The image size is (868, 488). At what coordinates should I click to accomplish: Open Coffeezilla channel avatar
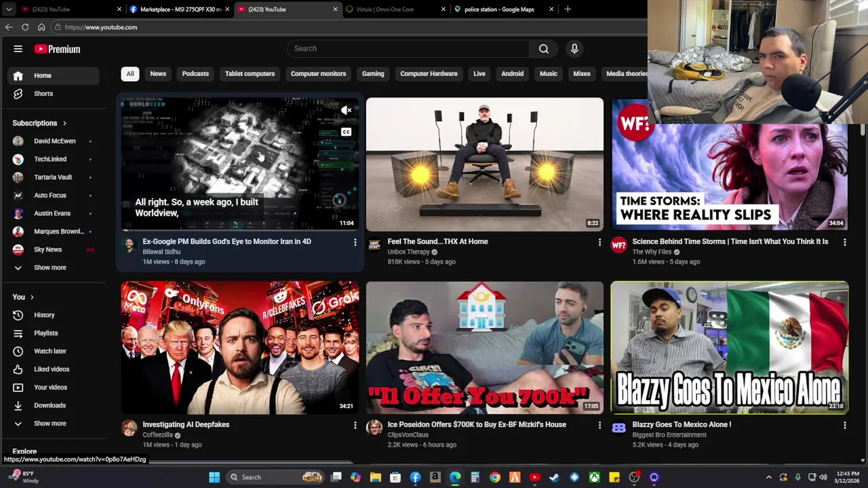point(129,428)
